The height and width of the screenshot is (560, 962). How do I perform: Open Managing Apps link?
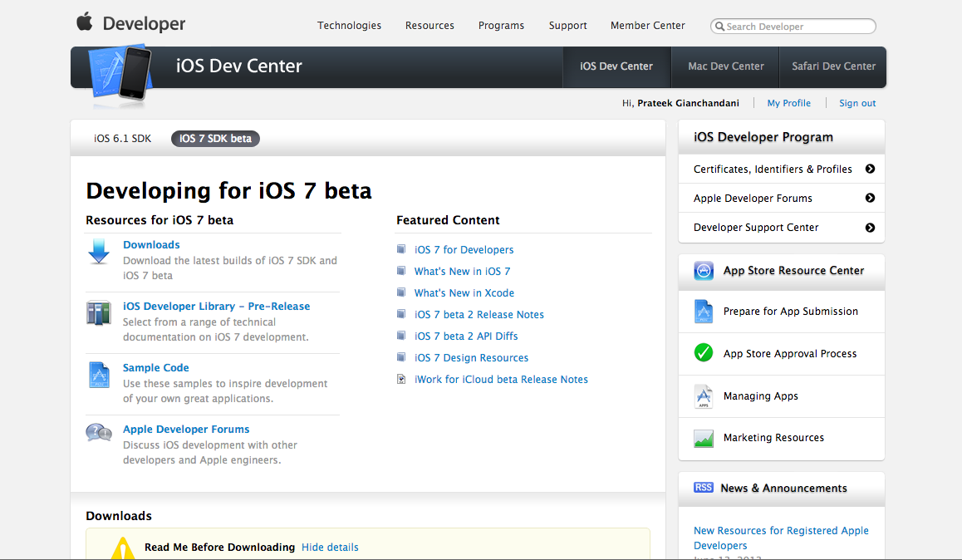[x=760, y=396]
